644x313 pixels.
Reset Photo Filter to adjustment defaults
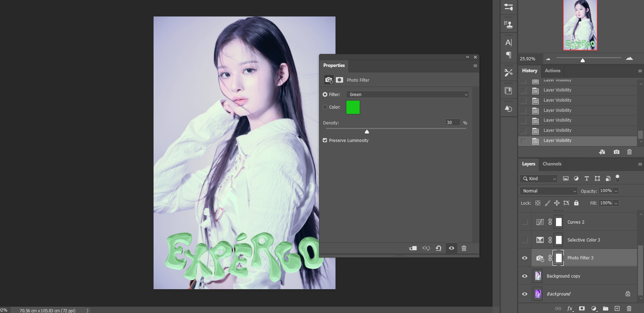(439, 248)
